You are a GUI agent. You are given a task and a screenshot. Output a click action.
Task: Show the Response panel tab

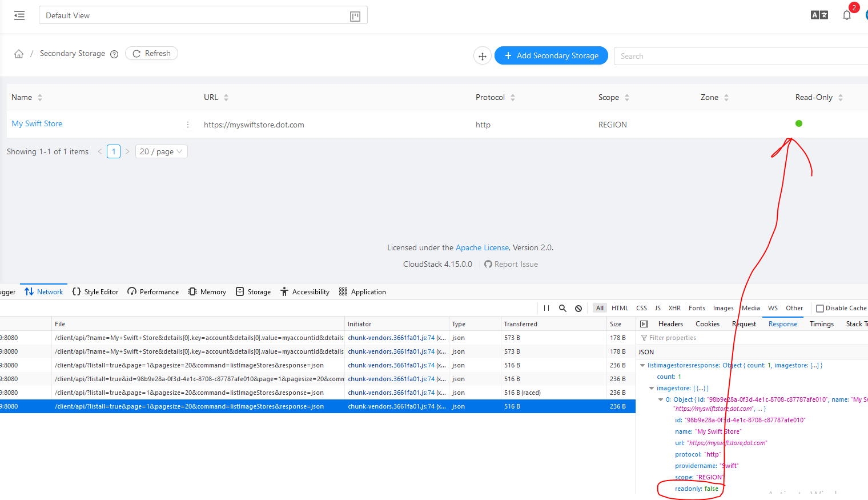point(783,324)
